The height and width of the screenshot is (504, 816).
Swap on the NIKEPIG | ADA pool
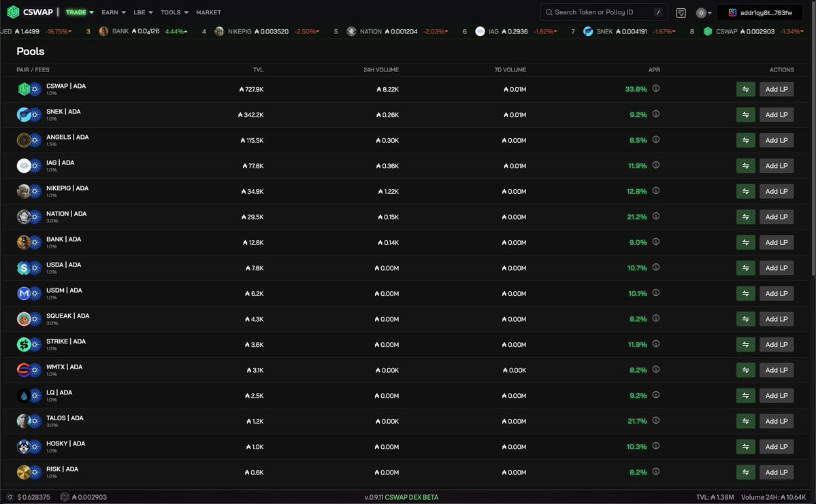[x=745, y=191]
